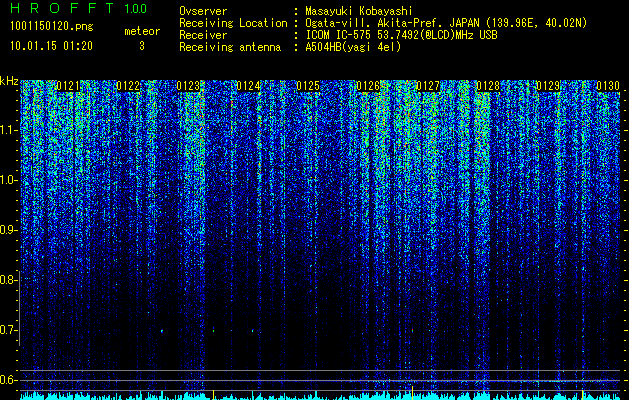629x400 pixels.
Task: Click the H R O F F T title
Action: 62,8
